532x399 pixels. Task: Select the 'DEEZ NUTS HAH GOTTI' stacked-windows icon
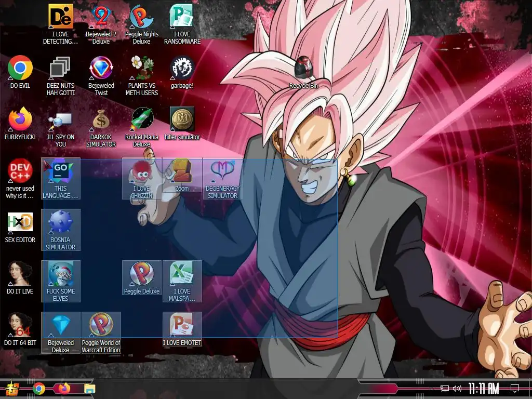[60, 76]
